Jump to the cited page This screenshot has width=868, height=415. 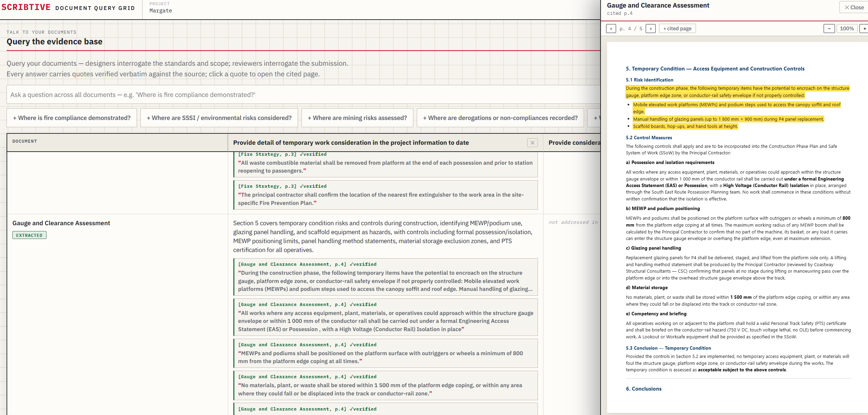pos(677,29)
